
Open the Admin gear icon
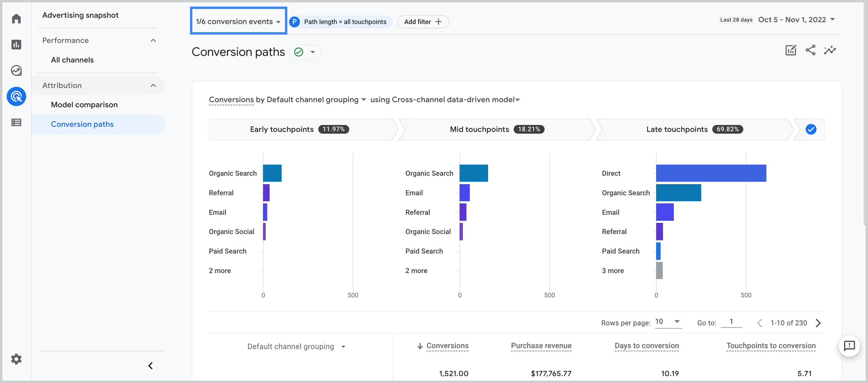(16, 359)
